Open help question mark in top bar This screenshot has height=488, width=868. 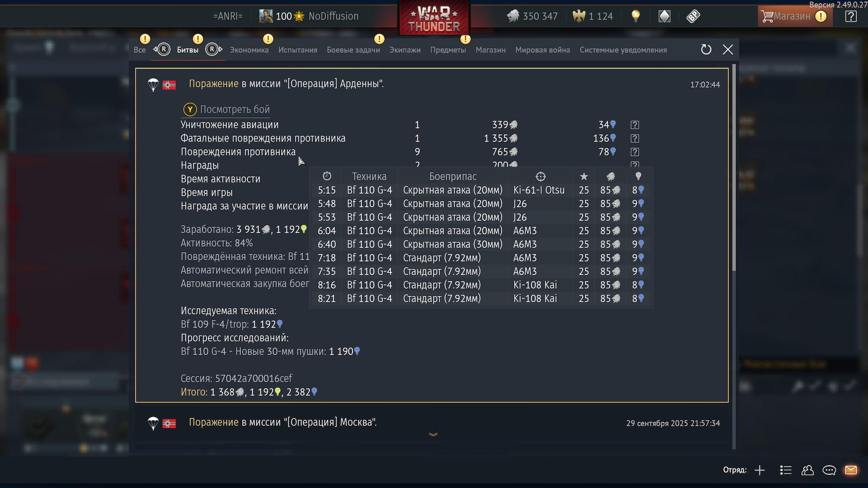[x=851, y=17]
